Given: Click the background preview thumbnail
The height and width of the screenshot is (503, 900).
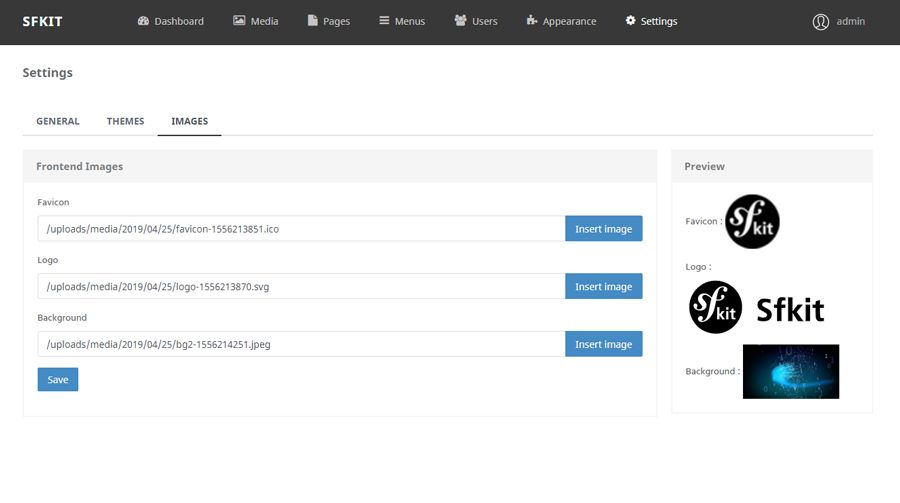Looking at the screenshot, I should [791, 372].
